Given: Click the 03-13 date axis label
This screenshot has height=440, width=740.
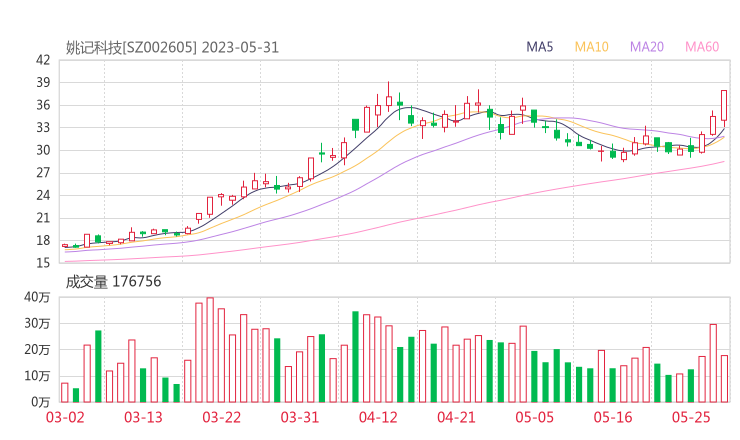Looking at the screenshot, I should (x=143, y=417).
